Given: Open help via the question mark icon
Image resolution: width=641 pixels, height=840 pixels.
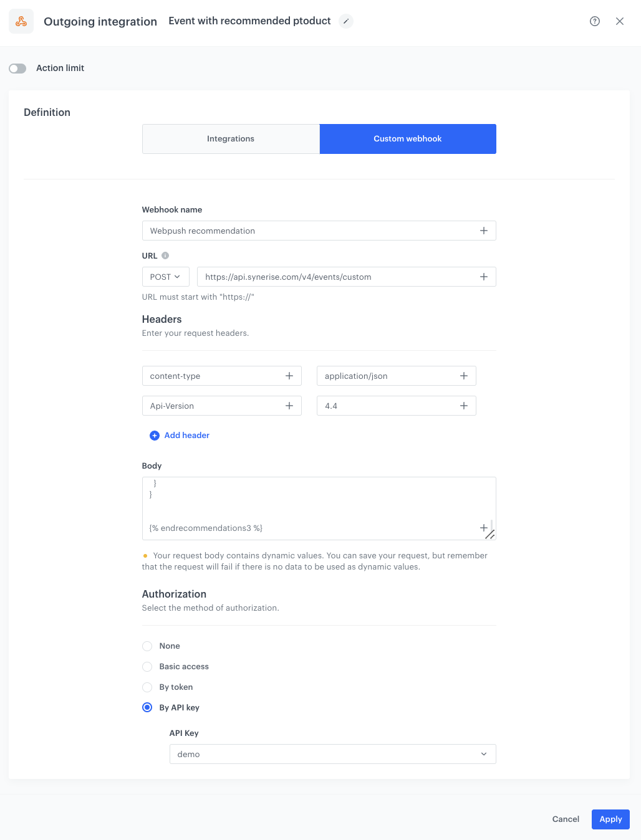Looking at the screenshot, I should 595,21.
